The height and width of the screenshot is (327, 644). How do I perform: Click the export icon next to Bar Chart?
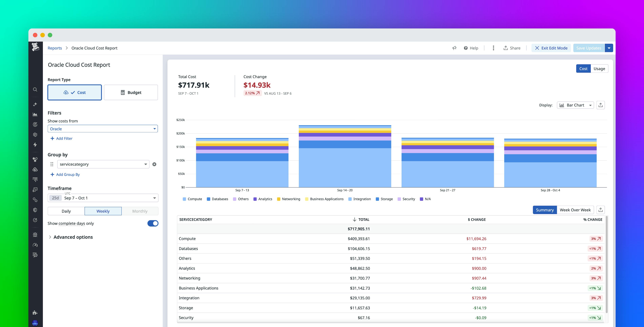point(601,105)
